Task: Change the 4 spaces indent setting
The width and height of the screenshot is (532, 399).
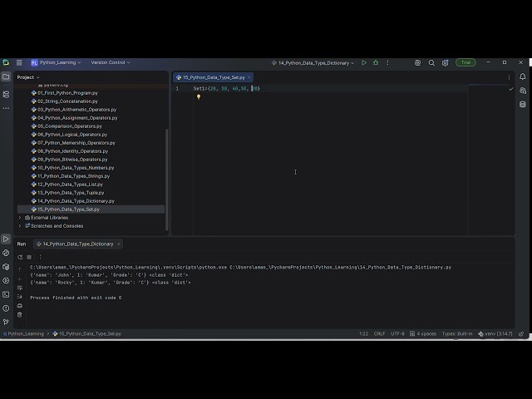Action: [423, 334]
